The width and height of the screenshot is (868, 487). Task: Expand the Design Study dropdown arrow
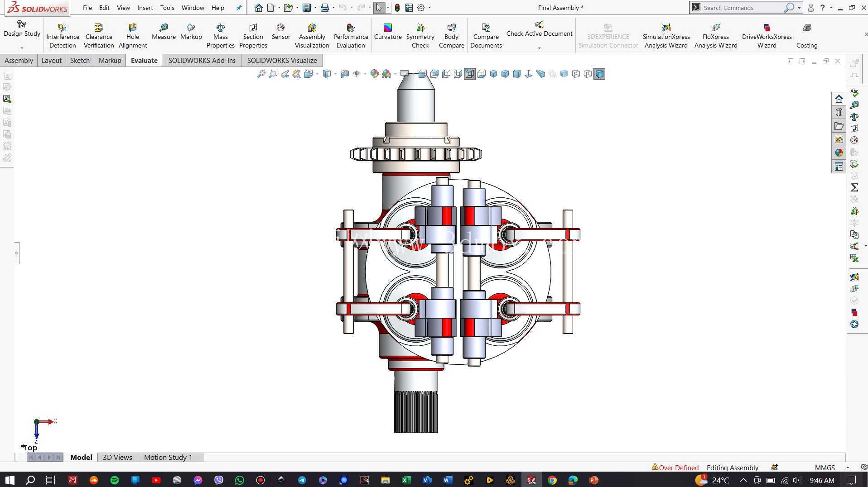pyautogui.click(x=22, y=48)
